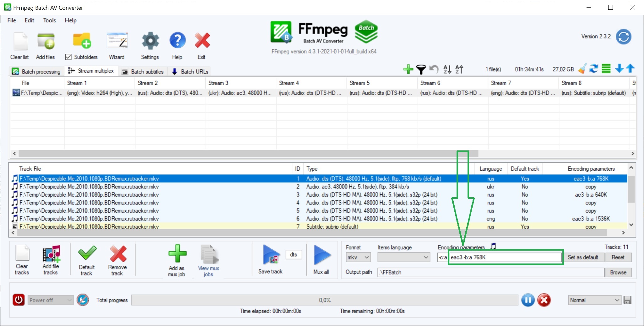Screen dimensions: 644x326
Task: Click the Total progress bar
Action: 324,300
